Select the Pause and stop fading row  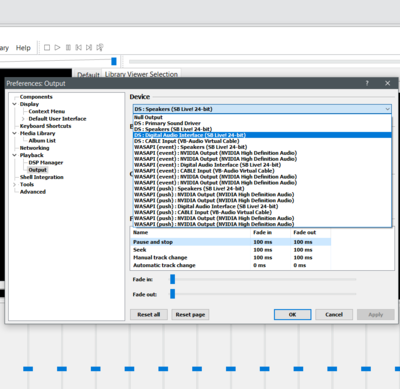[230, 242]
